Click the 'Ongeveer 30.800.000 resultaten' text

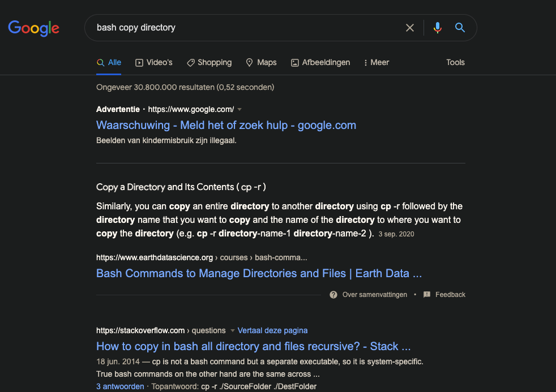185,88
